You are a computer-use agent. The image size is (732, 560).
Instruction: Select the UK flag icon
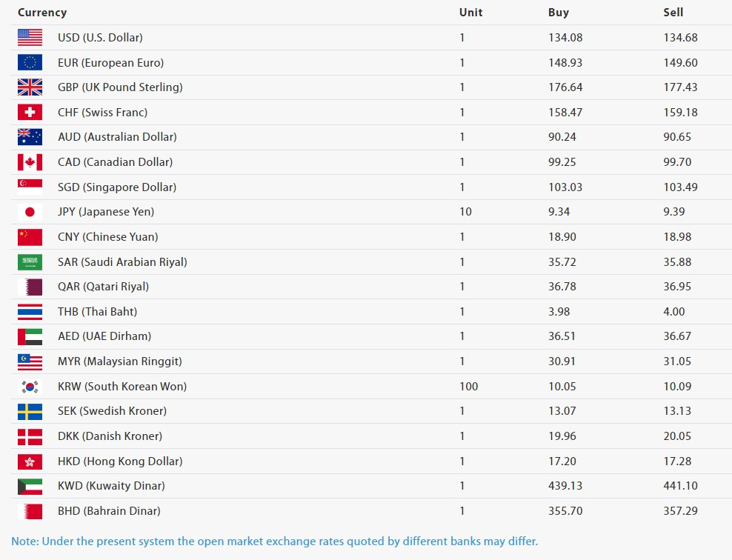click(x=30, y=87)
